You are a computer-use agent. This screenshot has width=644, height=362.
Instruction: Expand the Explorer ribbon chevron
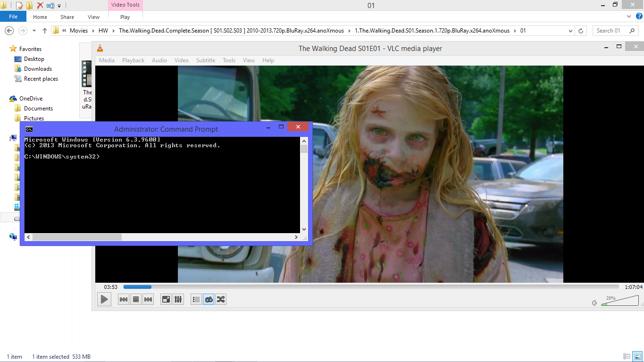coord(628,17)
